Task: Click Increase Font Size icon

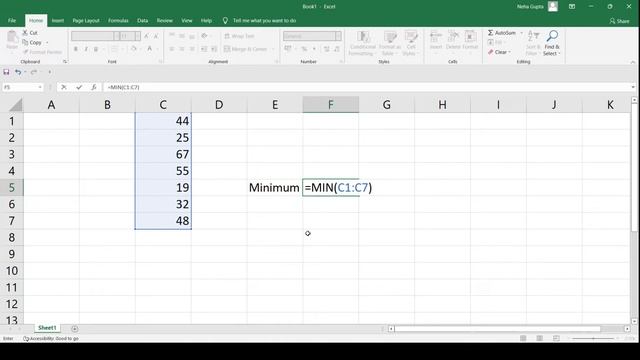Action: (x=147, y=36)
